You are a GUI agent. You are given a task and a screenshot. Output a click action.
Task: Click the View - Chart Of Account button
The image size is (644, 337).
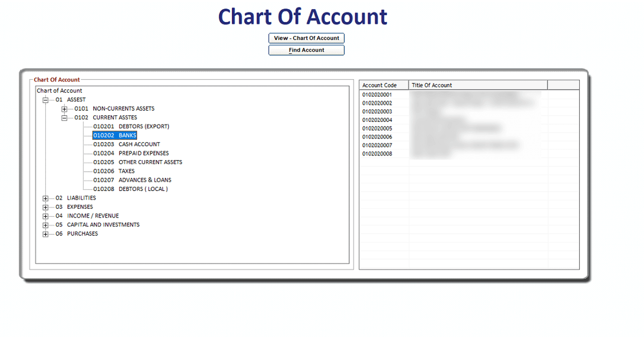pos(306,38)
